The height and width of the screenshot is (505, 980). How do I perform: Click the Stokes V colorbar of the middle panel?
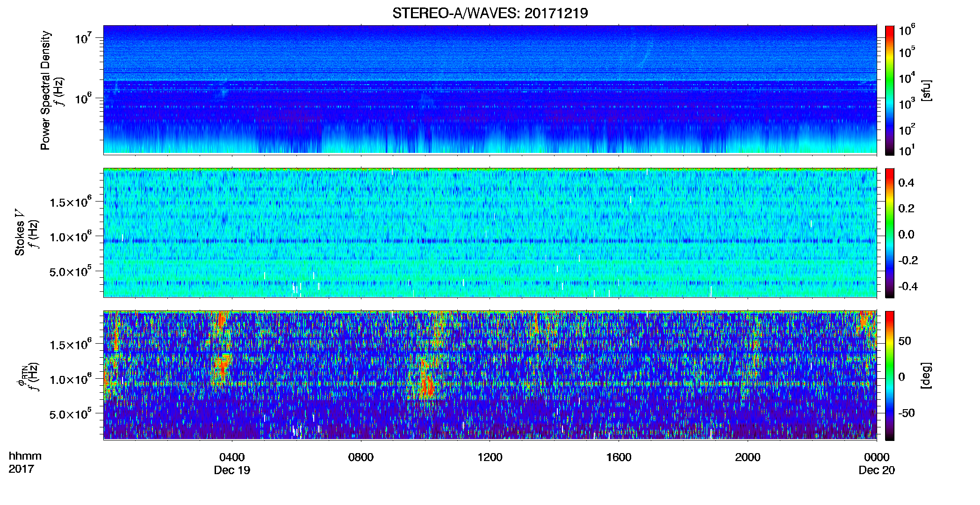pos(889,233)
